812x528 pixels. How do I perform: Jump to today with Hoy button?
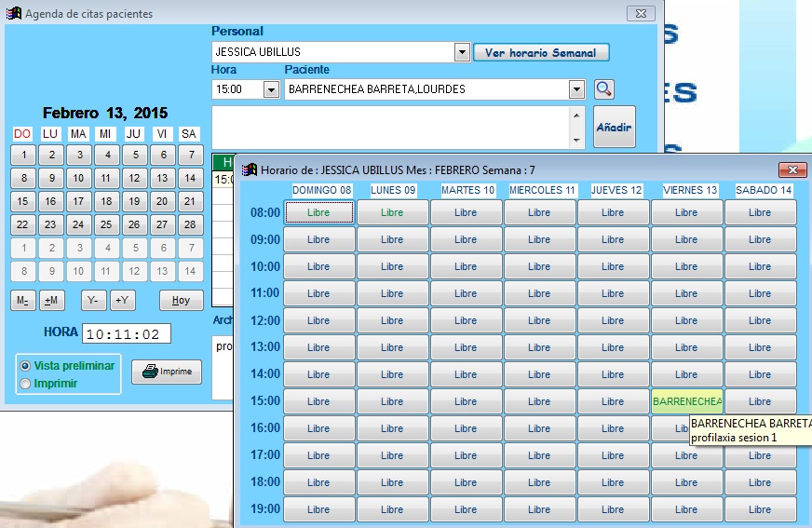(x=181, y=301)
